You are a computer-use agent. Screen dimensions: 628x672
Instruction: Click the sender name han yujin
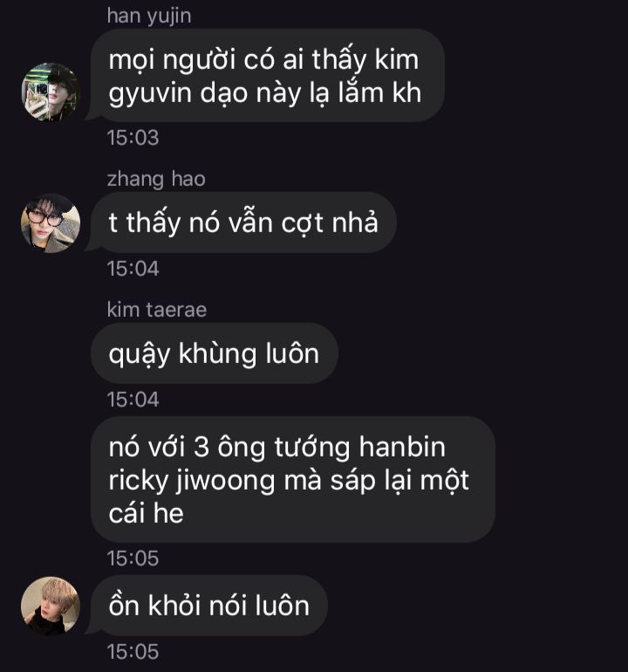[x=149, y=17]
